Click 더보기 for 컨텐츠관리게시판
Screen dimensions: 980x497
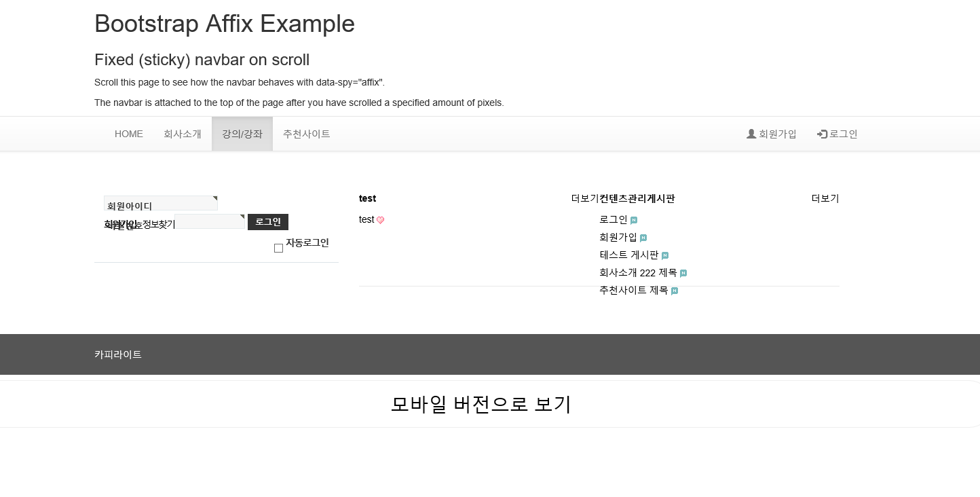(825, 198)
